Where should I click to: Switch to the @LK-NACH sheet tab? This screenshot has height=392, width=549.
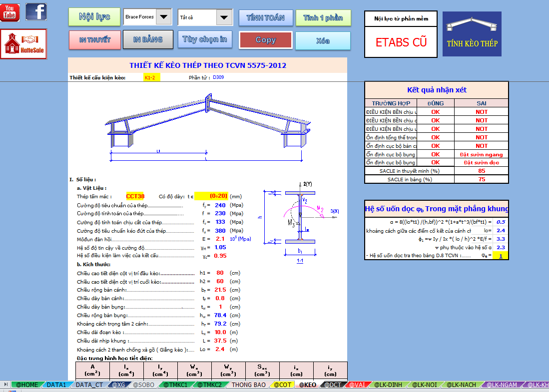point(461,385)
